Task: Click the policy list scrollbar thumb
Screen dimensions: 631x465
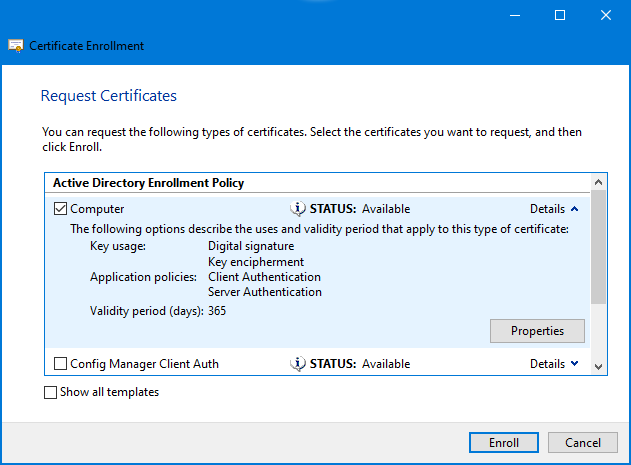Action: pyautogui.click(x=598, y=247)
